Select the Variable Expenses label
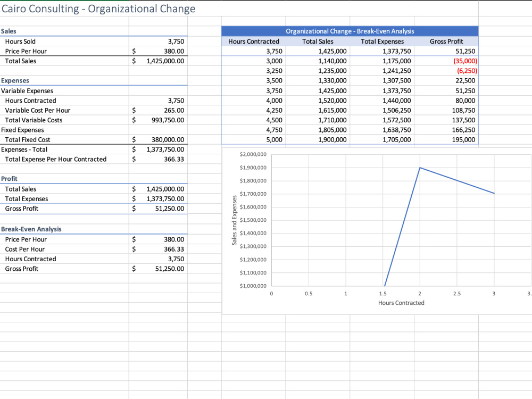 point(27,91)
